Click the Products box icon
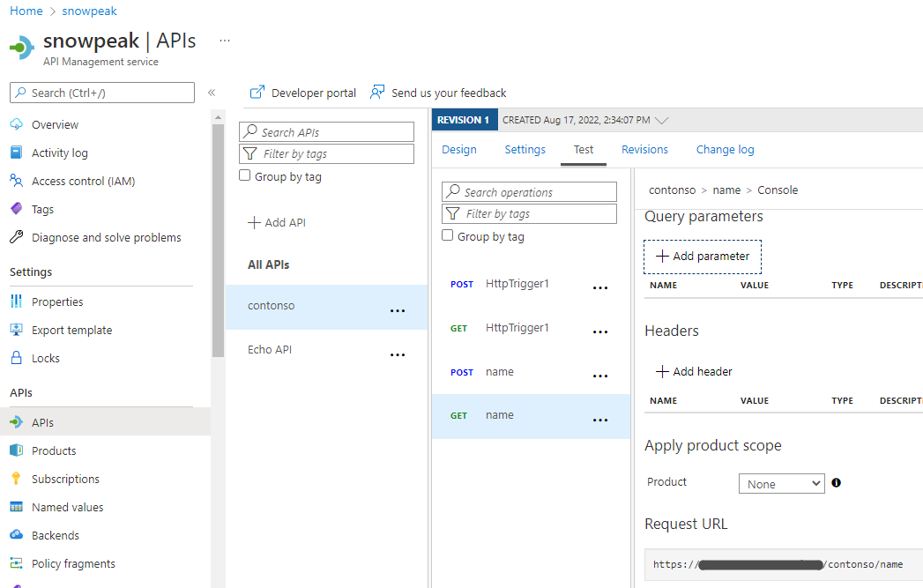The image size is (923, 588). click(x=17, y=450)
